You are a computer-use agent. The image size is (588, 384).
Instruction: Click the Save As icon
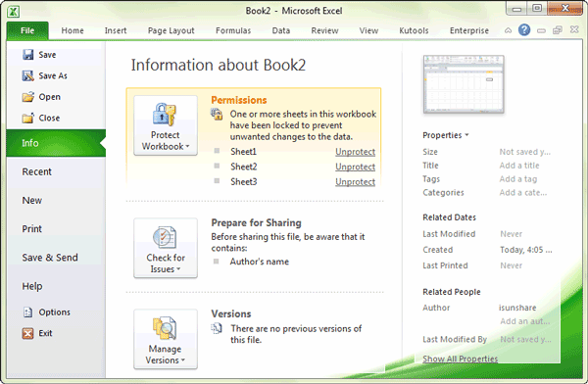coord(27,75)
